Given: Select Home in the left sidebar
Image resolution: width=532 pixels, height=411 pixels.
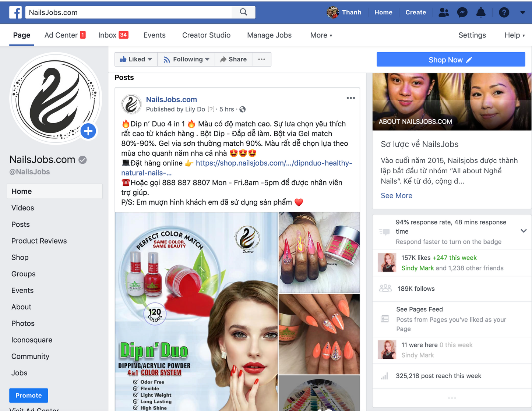Looking at the screenshot, I should pos(54,191).
